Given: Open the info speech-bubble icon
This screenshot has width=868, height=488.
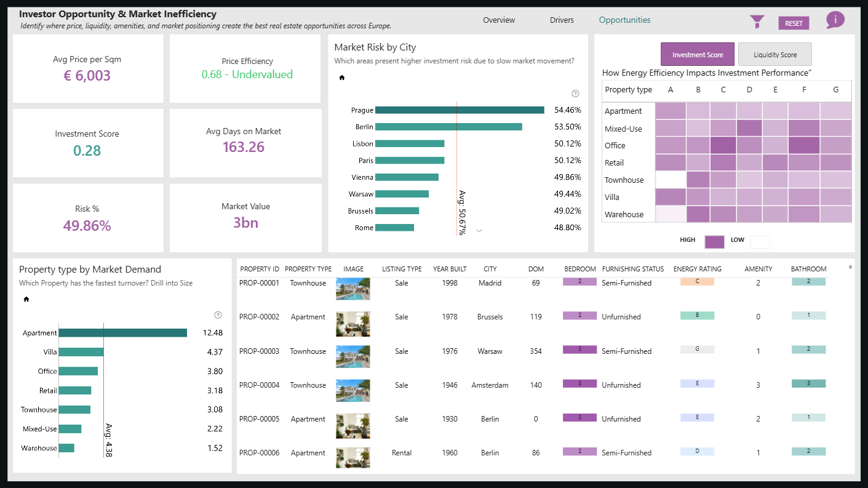Looking at the screenshot, I should pyautogui.click(x=835, y=20).
